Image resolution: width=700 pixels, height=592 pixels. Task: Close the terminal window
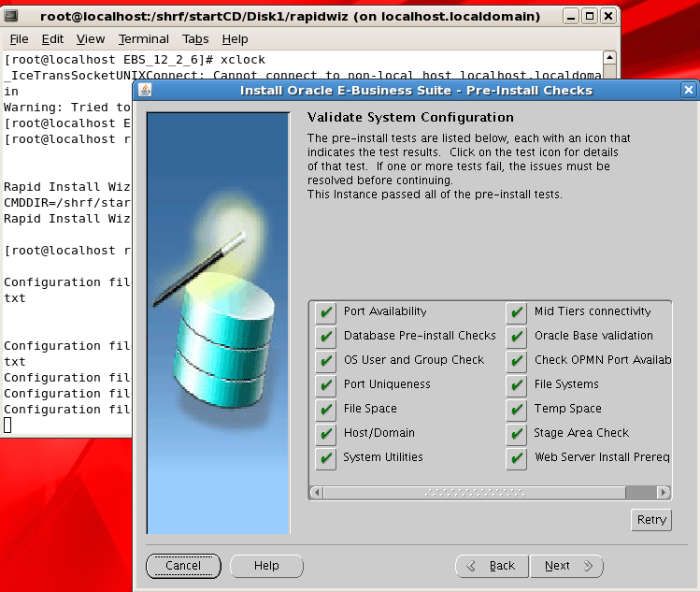(x=608, y=17)
